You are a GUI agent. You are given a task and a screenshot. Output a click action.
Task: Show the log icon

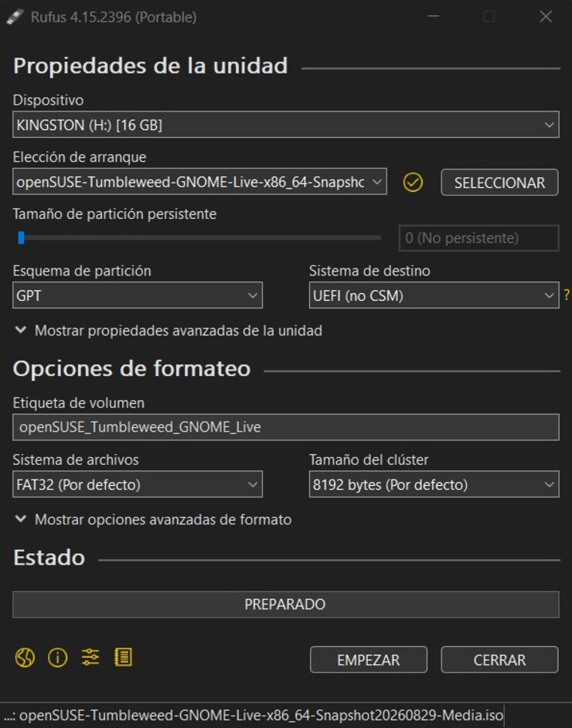tap(124, 658)
